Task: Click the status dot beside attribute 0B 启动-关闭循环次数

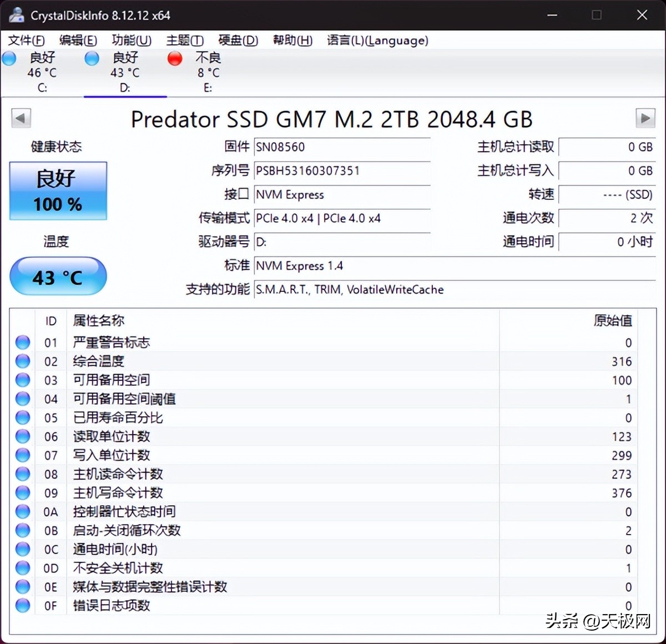Action: 22,530
